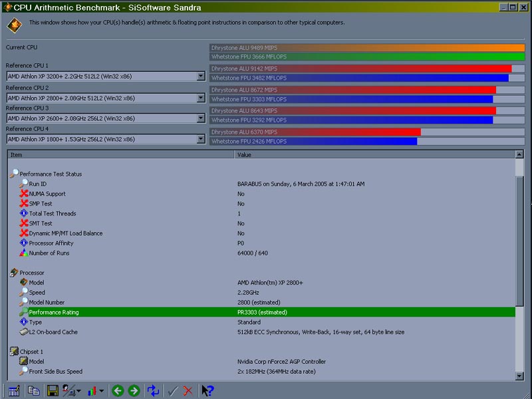The height and width of the screenshot is (399, 532).
Task: Click the Save floppy disk icon
Action: point(52,391)
